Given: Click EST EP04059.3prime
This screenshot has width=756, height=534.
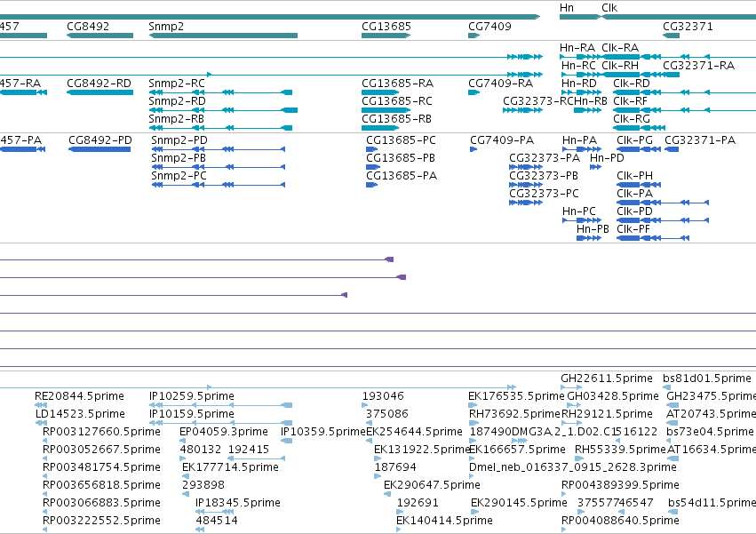Looking at the screenshot, I should pos(224,432).
